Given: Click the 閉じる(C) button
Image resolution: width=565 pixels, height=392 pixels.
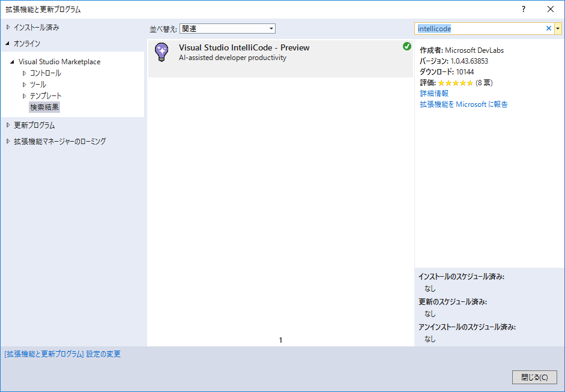Looking at the screenshot, I should [x=534, y=377].
